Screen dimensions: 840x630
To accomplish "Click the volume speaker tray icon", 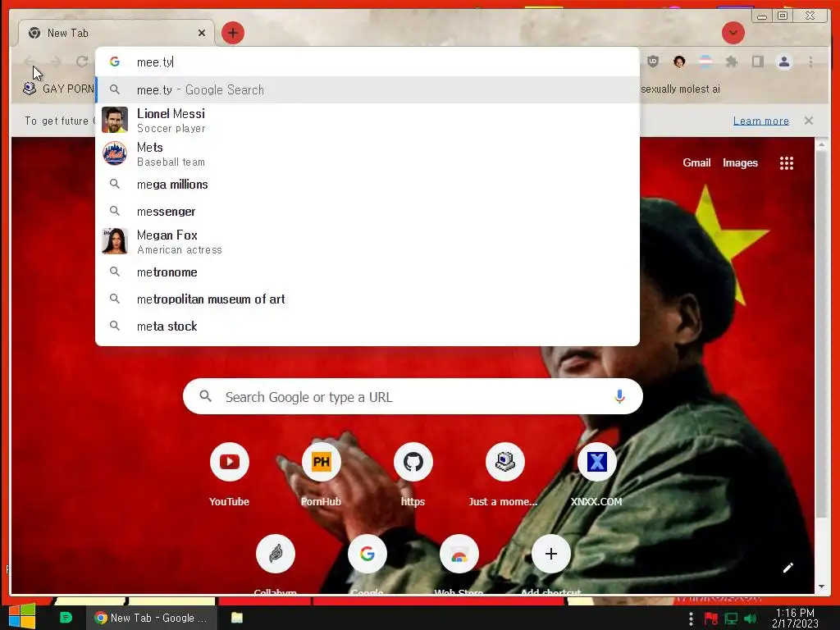I will (751, 619).
